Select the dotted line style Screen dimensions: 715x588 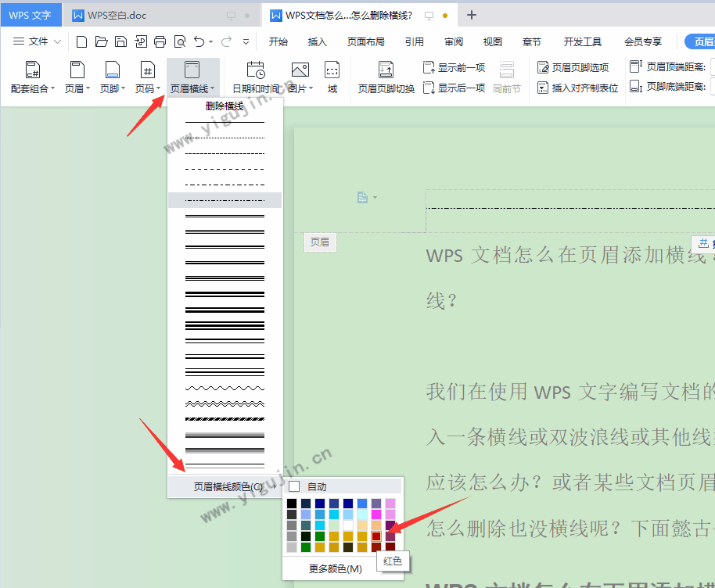tap(225, 138)
